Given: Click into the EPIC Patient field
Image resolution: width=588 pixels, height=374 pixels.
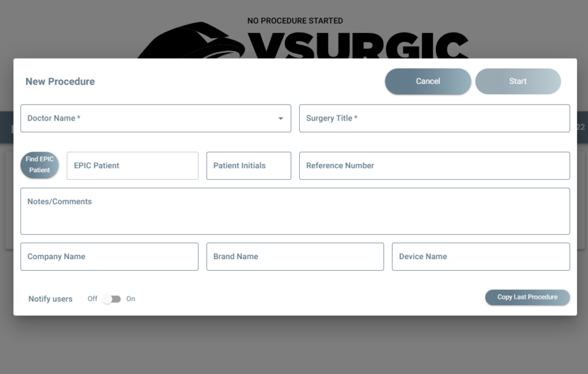Looking at the screenshot, I should point(133,165).
